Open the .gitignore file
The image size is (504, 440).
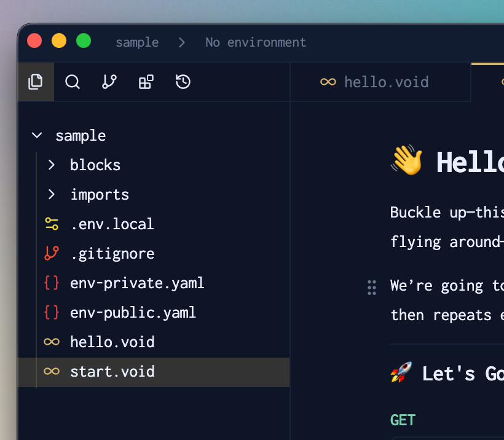(x=112, y=254)
